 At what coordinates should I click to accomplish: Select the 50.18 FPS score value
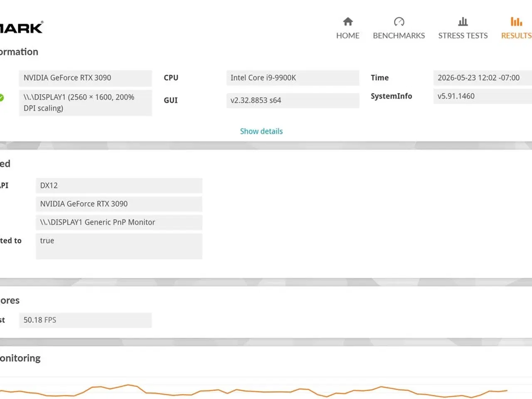(x=85, y=320)
